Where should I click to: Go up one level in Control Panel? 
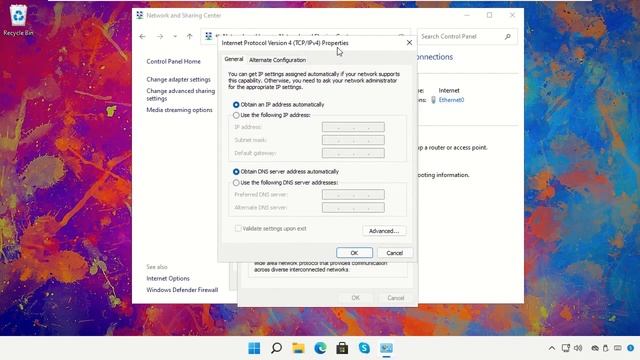[x=189, y=36]
